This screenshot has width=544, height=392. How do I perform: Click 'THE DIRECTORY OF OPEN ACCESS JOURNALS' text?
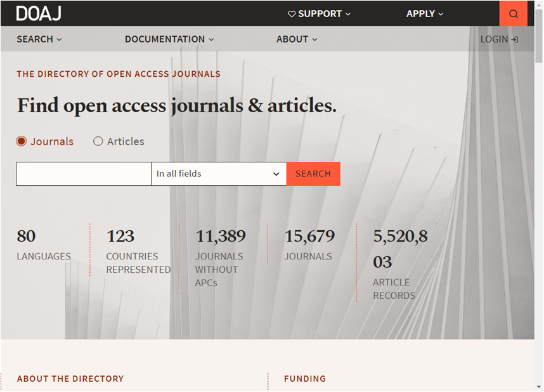point(119,74)
